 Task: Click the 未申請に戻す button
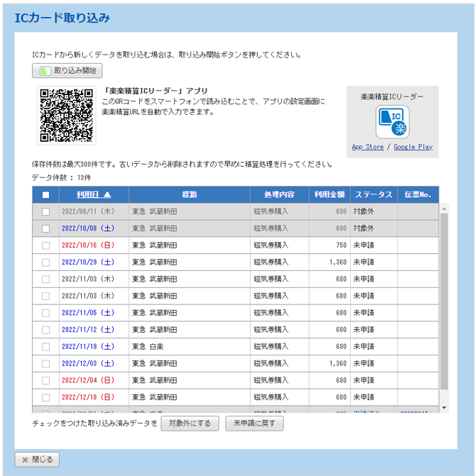[x=254, y=424]
